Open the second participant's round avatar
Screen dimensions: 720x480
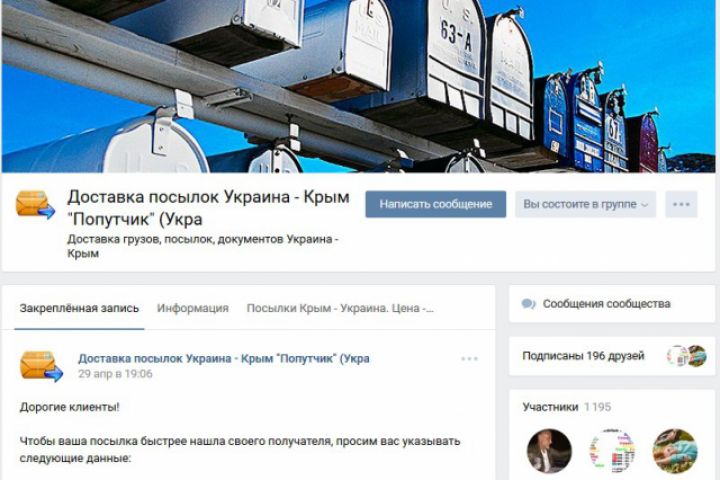point(612,451)
